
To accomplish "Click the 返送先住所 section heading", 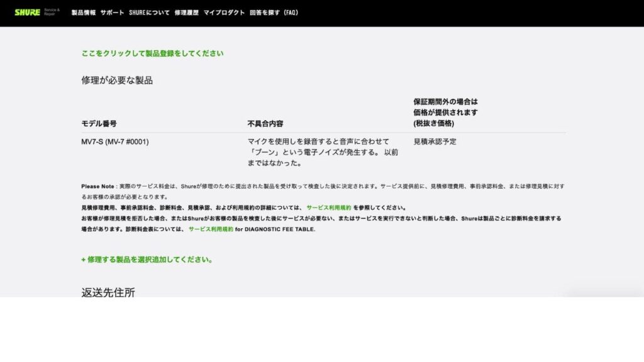I will tap(108, 292).
